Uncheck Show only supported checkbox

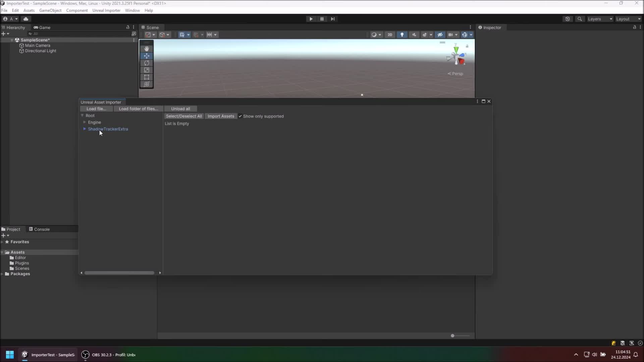[240, 116]
